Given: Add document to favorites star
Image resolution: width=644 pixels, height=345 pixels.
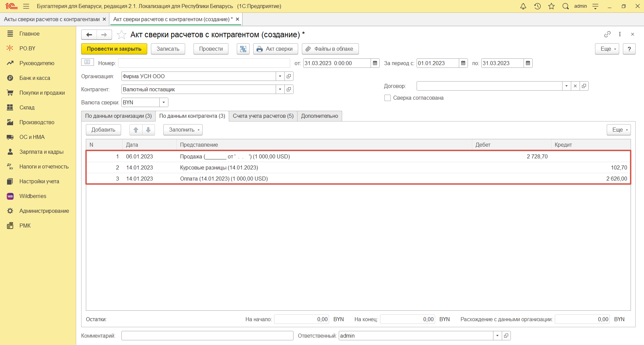Looking at the screenshot, I should [121, 35].
